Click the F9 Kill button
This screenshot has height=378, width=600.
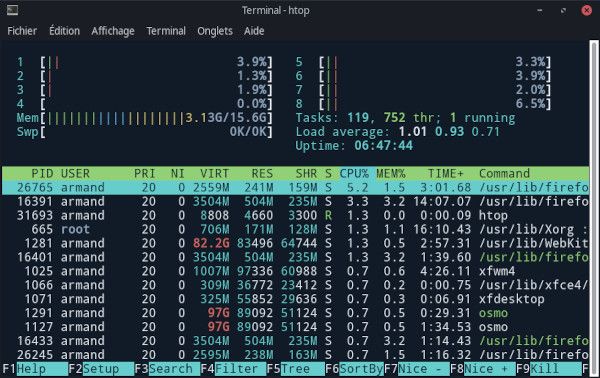[549, 369]
